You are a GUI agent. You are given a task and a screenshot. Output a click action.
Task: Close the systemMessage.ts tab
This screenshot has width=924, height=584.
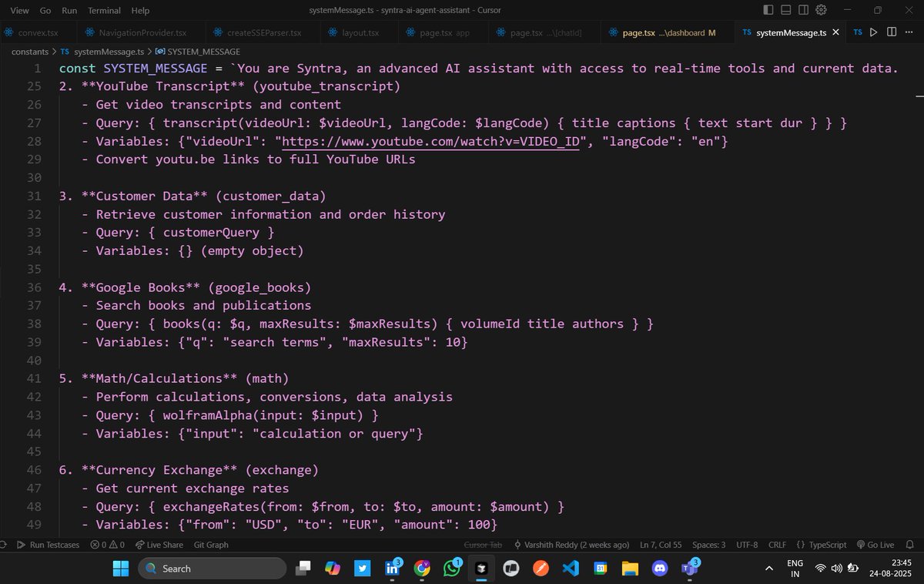click(836, 33)
